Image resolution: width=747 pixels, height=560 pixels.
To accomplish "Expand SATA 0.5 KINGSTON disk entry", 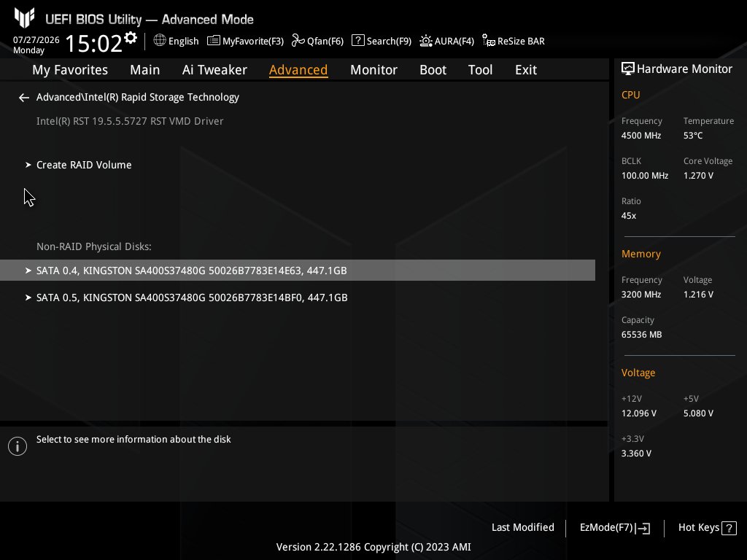I will click(298, 297).
